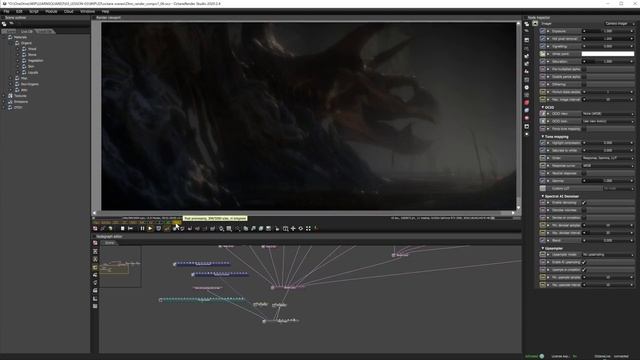Collapse the Organic folder in outliner
This screenshot has width=640, height=360.
coord(11,43)
